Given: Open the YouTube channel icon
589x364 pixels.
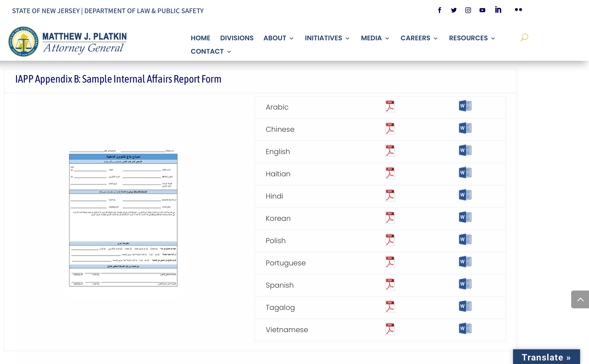Looking at the screenshot, I should tap(482, 10).
